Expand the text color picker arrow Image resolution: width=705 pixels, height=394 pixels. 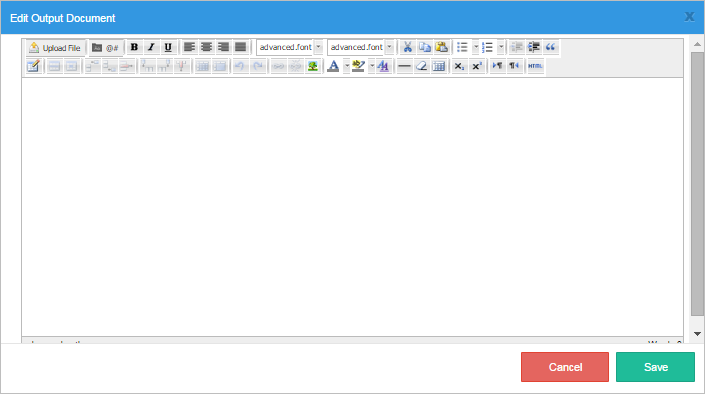coord(347,66)
